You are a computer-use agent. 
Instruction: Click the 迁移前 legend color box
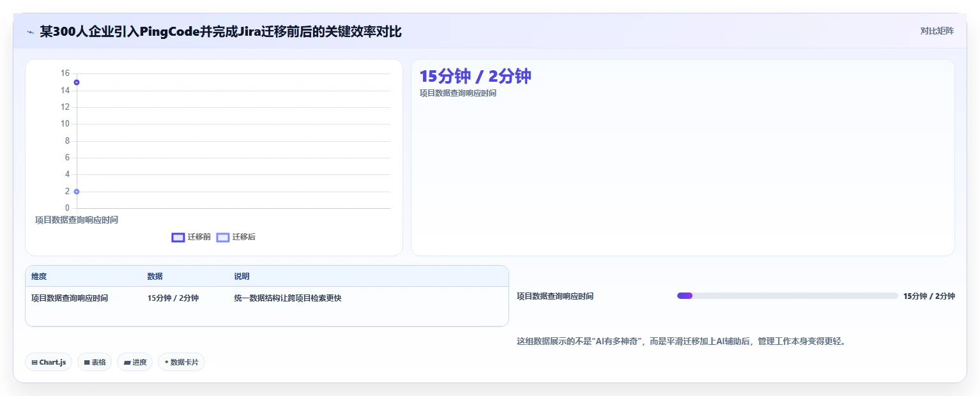[178, 238]
